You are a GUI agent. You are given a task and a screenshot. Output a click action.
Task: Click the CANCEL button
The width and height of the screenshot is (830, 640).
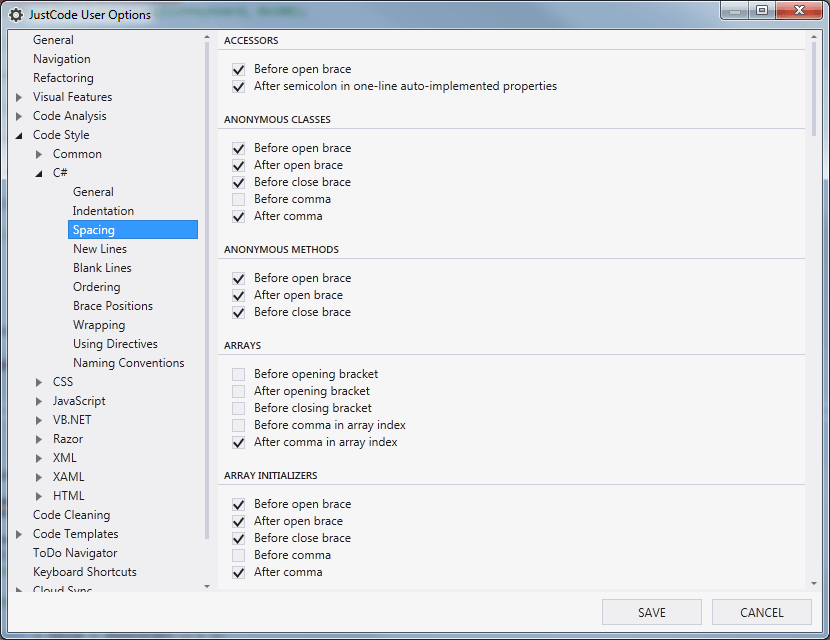[762, 612]
